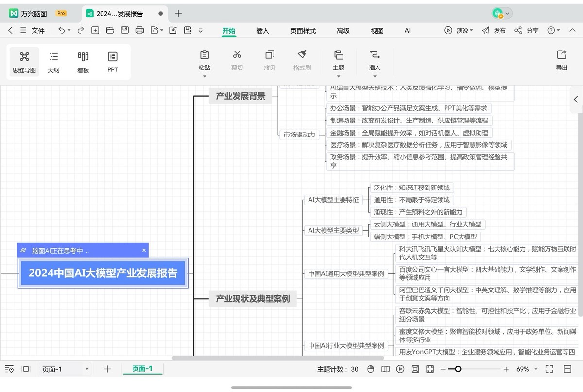Enter fullscreen using corner-brackets icon

coord(549,369)
